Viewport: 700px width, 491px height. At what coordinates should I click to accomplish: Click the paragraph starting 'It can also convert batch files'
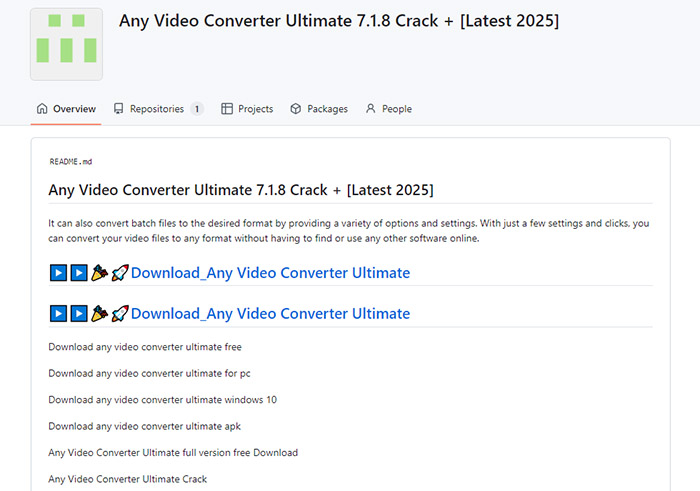pyautogui.click(x=349, y=231)
